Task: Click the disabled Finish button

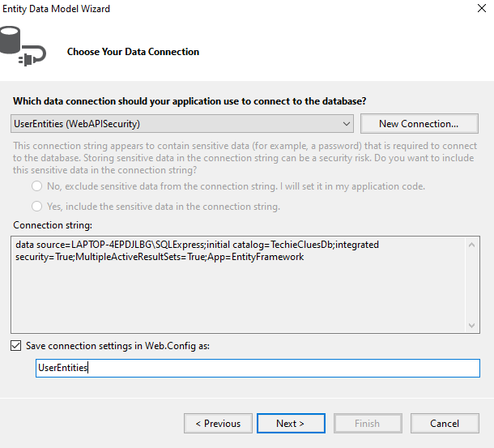Action: [368, 423]
